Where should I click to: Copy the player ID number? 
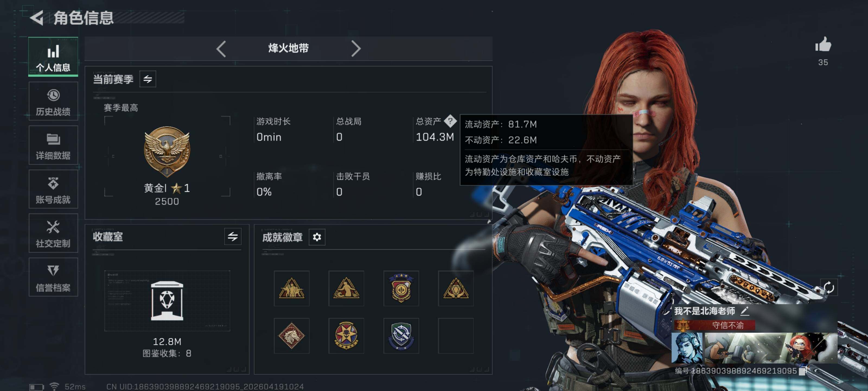803,371
